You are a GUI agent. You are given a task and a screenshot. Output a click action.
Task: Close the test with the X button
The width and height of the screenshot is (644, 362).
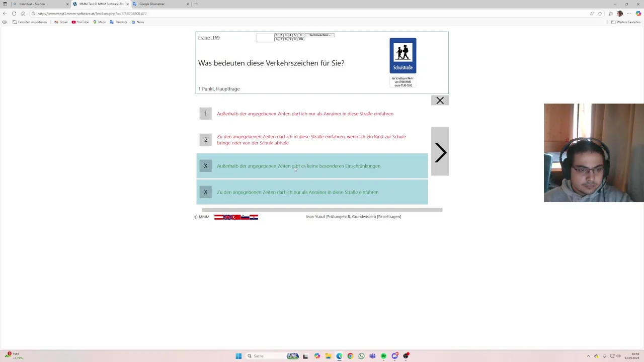pos(440,101)
